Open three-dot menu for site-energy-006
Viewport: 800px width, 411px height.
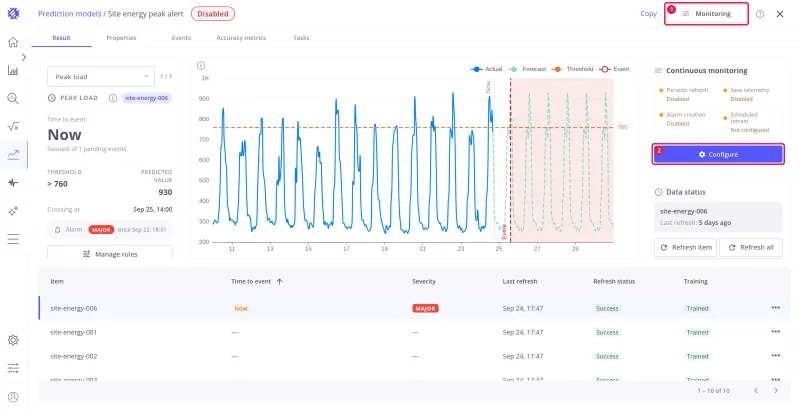(776, 308)
